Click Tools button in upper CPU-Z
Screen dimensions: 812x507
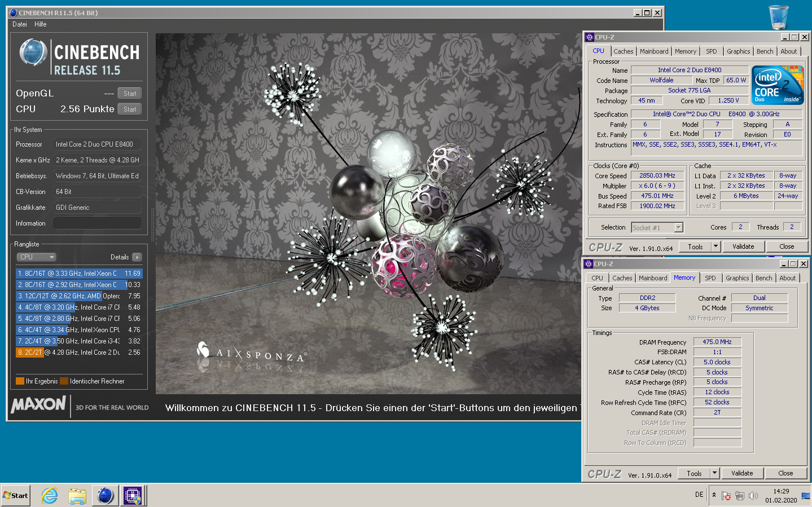(x=695, y=247)
